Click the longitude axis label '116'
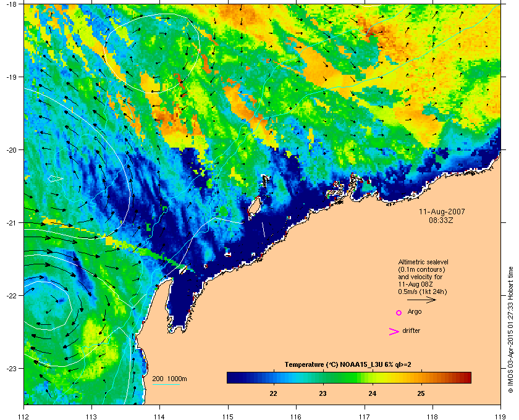The image size is (519, 420). click(296, 416)
